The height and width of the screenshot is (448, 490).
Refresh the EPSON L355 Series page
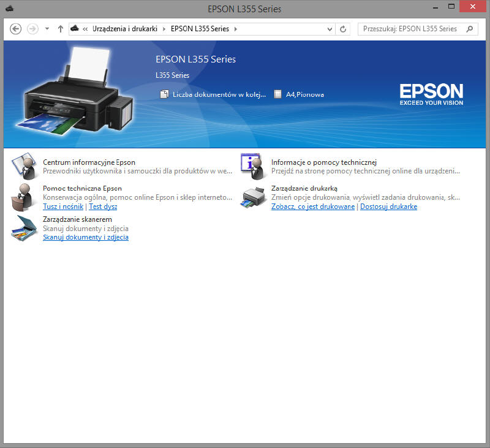[x=343, y=29]
